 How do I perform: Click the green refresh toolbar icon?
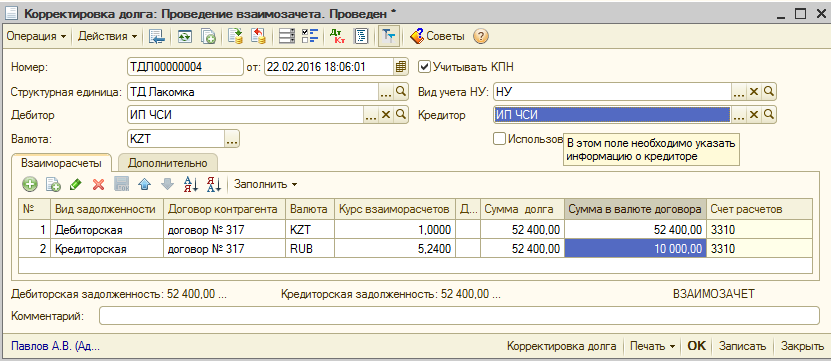pyautogui.click(x=185, y=36)
